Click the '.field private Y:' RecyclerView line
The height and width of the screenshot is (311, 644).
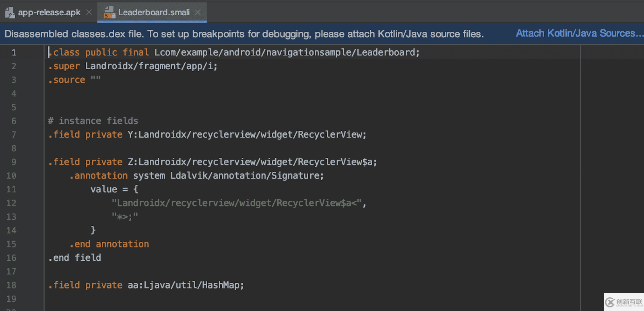click(x=207, y=134)
